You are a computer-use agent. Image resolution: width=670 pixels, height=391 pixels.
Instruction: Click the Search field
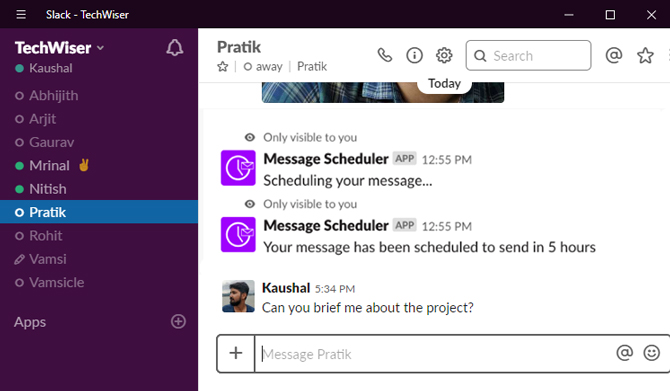(x=528, y=56)
